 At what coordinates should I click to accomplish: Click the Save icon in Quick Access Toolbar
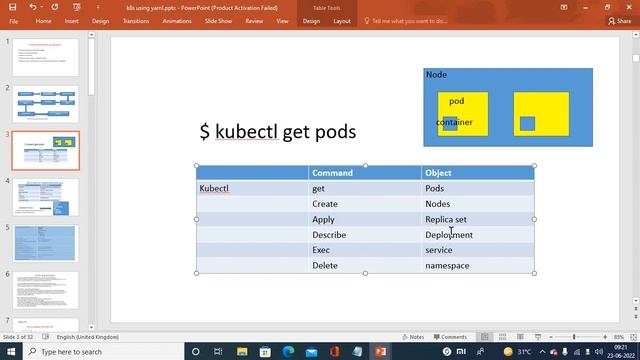(x=13, y=7)
